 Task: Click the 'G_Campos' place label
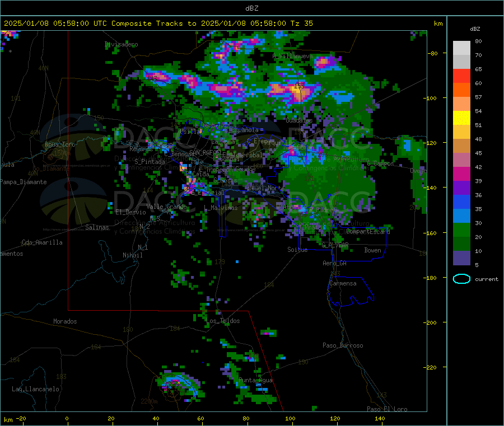380,164
